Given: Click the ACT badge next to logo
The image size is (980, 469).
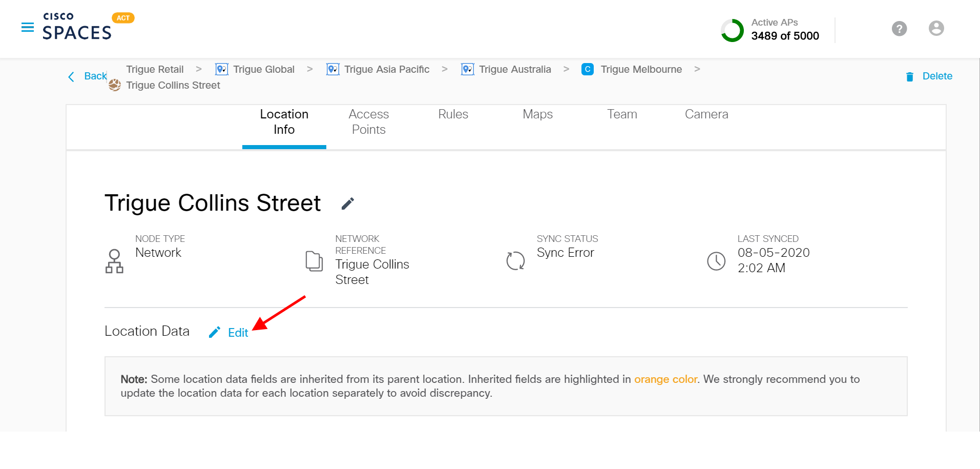Looking at the screenshot, I should pos(123,18).
